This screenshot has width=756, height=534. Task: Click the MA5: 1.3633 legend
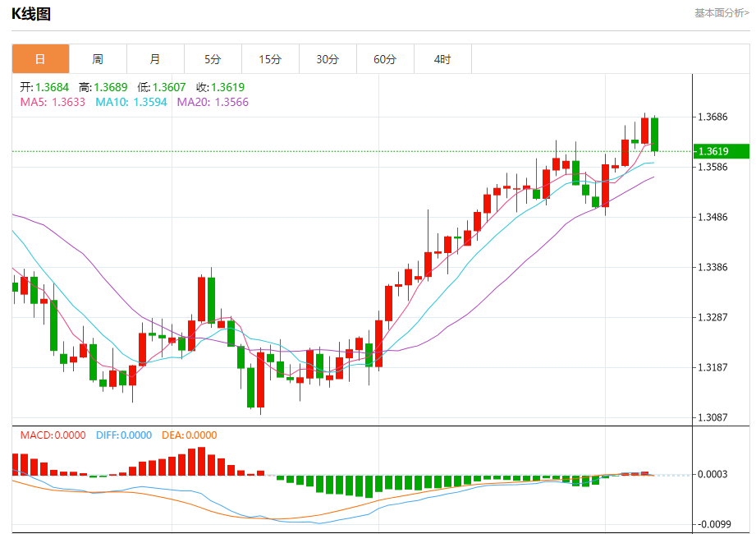point(53,102)
